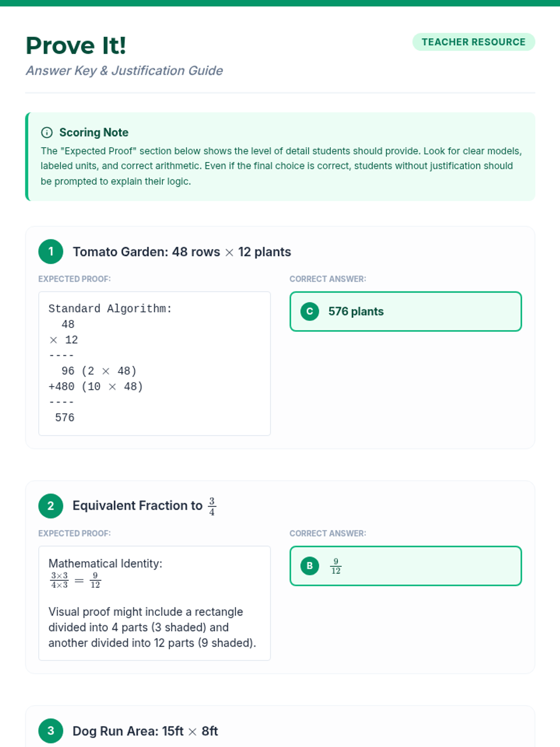Click the Mathematical Identity proof box
The height and width of the screenshot is (747, 560).
[154, 603]
